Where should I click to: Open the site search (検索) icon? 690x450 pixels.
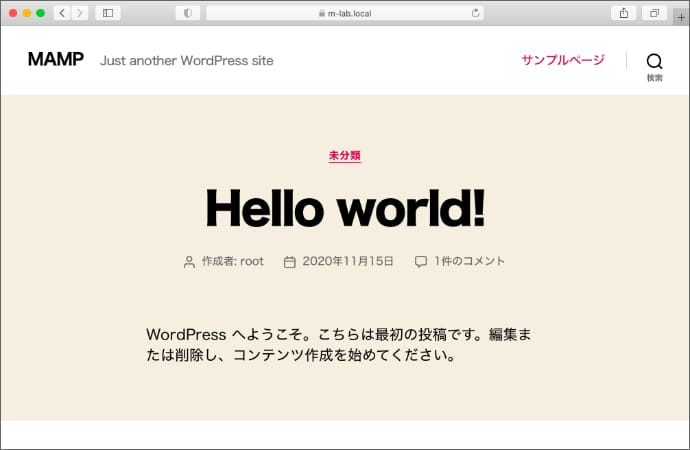tap(654, 61)
